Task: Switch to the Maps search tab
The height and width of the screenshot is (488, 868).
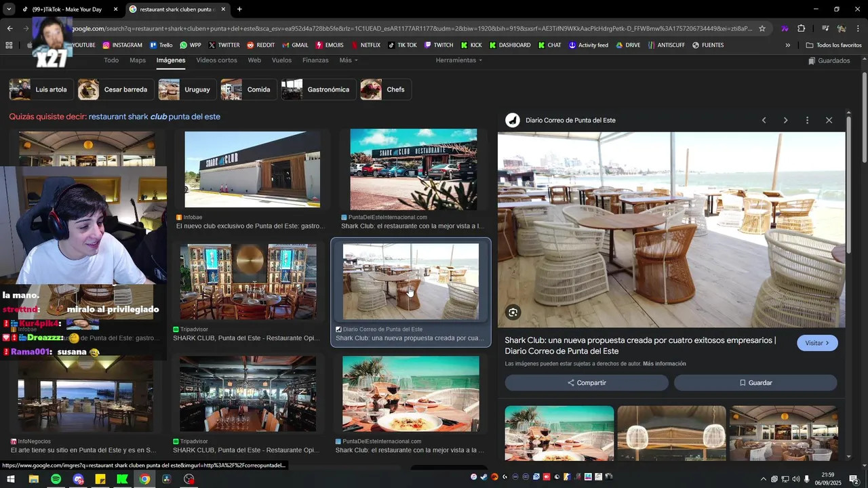Action: pos(138,60)
